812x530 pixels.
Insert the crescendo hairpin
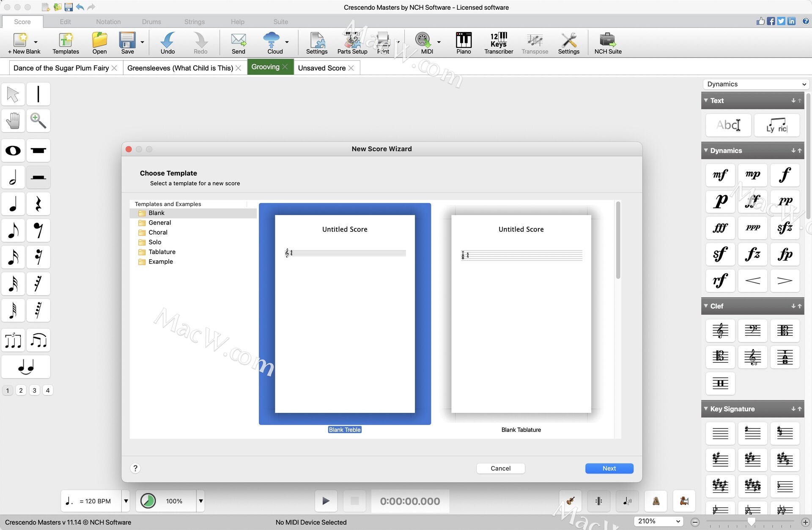pos(753,281)
